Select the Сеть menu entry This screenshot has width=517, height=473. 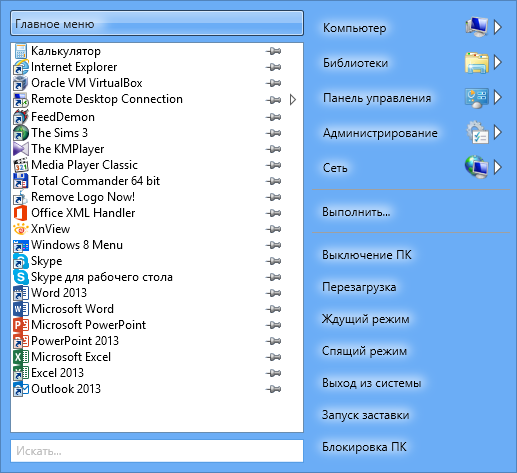tap(335, 168)
